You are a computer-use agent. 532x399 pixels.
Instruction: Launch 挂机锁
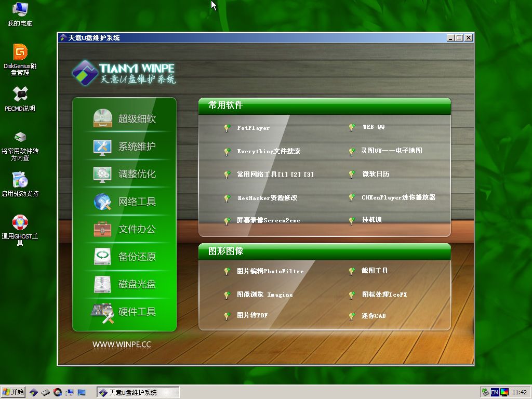click(x=371, y=220)
